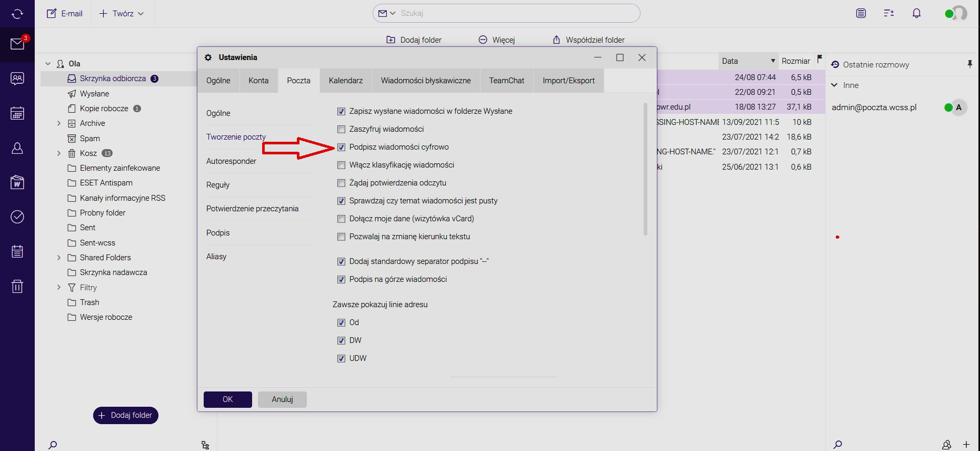980x451 pixels.
Task: Click the OK button
Action: pos(227,399)
